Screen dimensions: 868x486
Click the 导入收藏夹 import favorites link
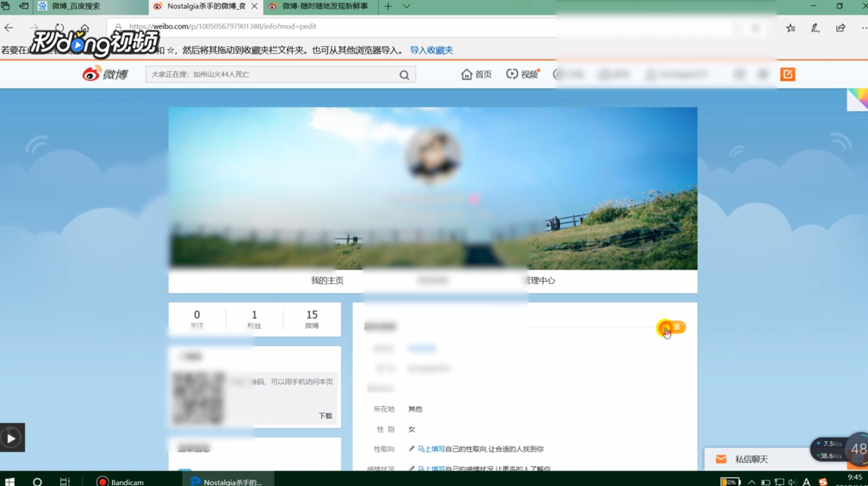point(431,50)
